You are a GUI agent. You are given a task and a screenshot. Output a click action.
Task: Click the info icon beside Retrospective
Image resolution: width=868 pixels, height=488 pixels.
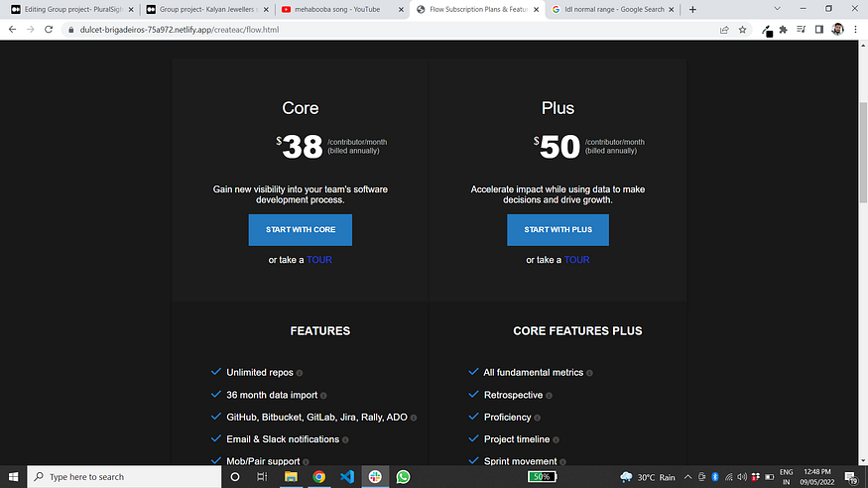pyautogui.click(x=550, y=396)
